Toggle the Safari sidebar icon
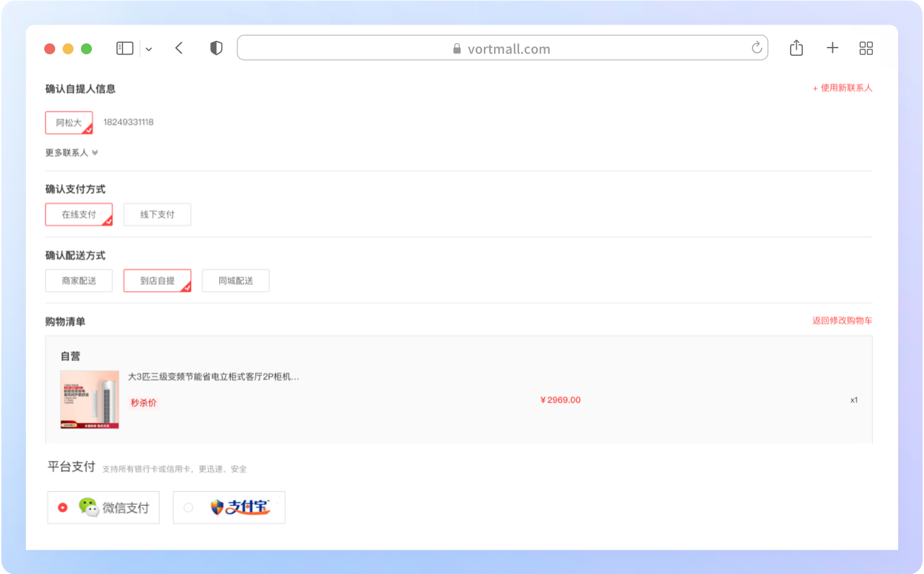This screenshot has width=924, height=574. [125, 48]
